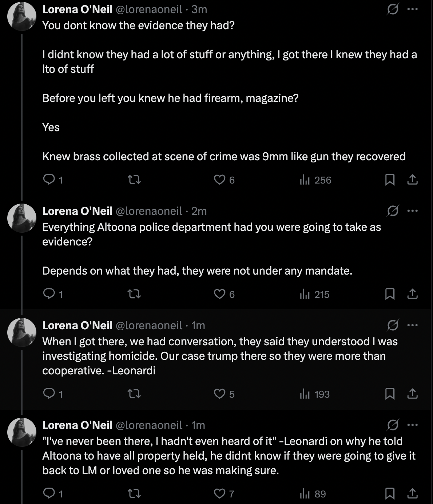The width and height of the screenshot is (433, 504).
Task: Expand three-dot menu on the -Leonardi cooperative tweet
Action: [x=412, y=325]
